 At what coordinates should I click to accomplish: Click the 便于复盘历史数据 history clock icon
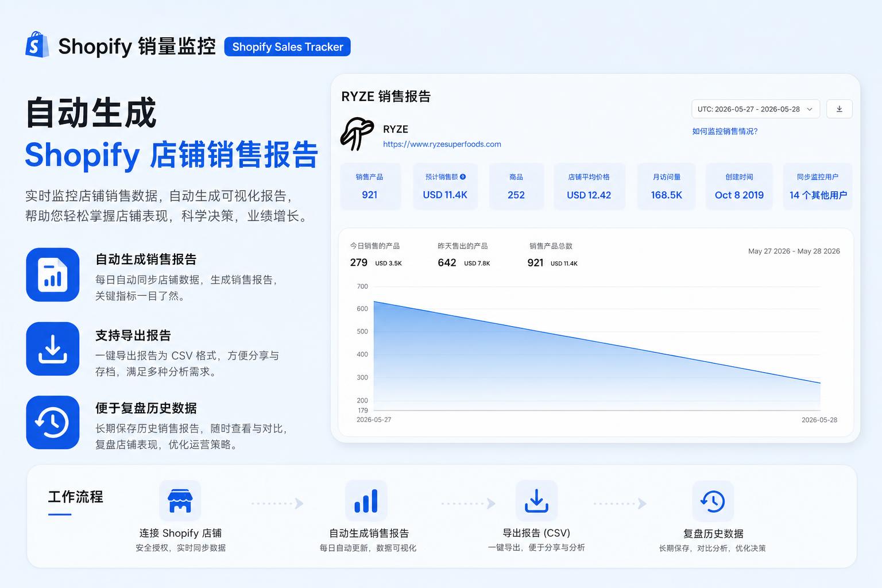[53, 422]
